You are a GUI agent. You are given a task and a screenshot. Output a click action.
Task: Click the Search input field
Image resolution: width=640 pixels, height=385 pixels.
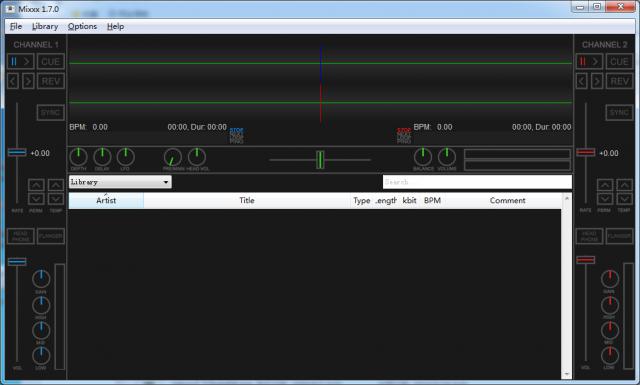(x=477, y=182)
